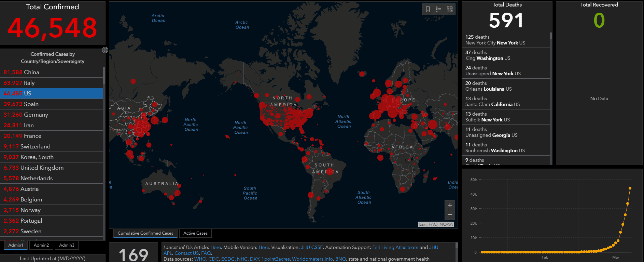
Task: Open the JHU CSSE link
Action: pos(312,247)
